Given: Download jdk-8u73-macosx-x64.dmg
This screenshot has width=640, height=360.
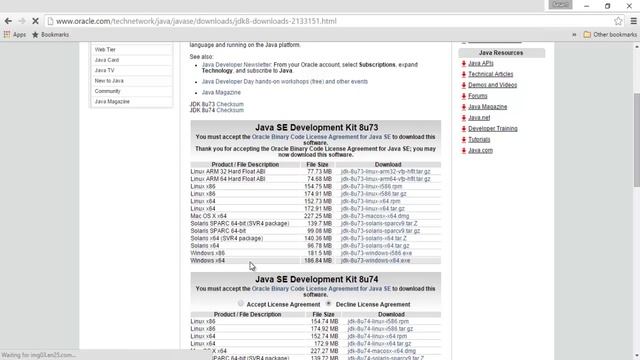Looking at the screenshot, I should click(x=375, y=216).
